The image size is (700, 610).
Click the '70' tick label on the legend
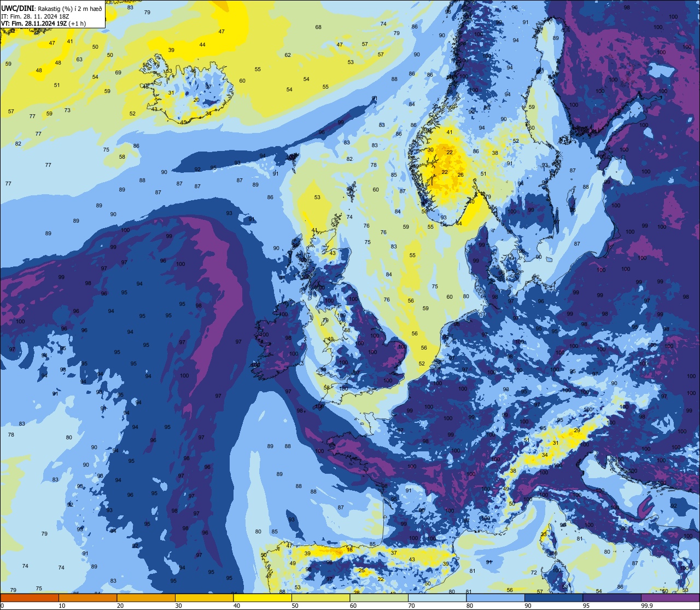pos(411,606)
